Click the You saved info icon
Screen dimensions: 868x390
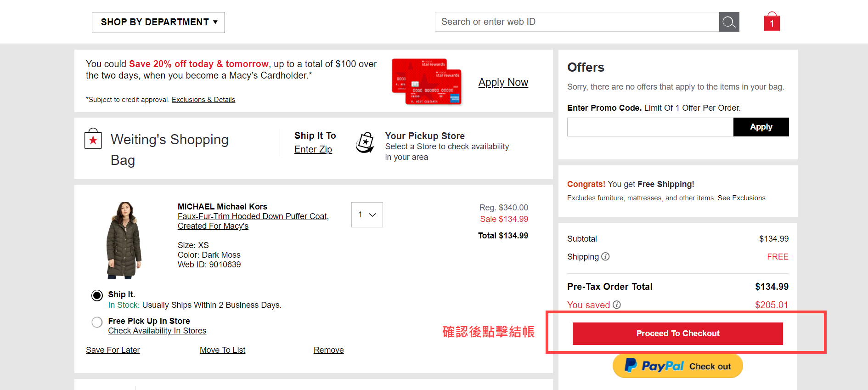click(x=617, y=305)
